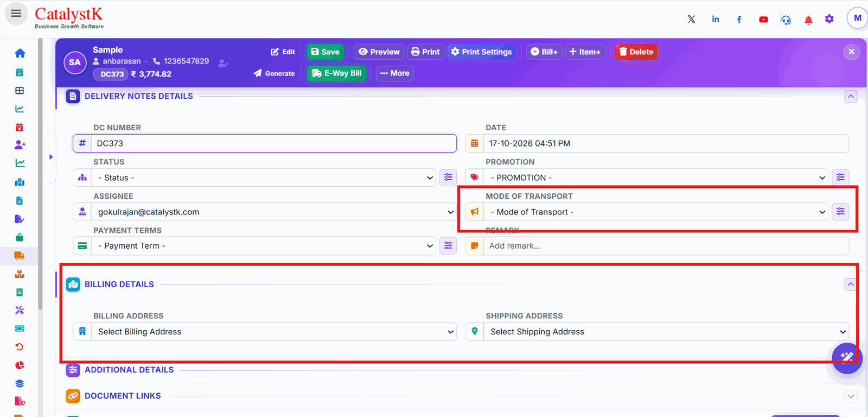Image resolution: width=868 pixels, height=417 pixels.
Task: Open Print Settings
Action: tap(481, 52)
